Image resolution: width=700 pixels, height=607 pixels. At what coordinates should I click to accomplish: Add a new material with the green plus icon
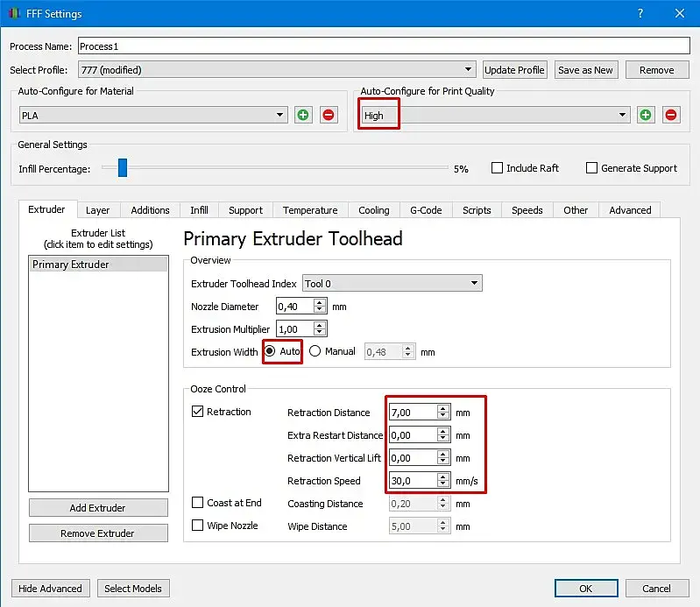[x=303, y=115]
